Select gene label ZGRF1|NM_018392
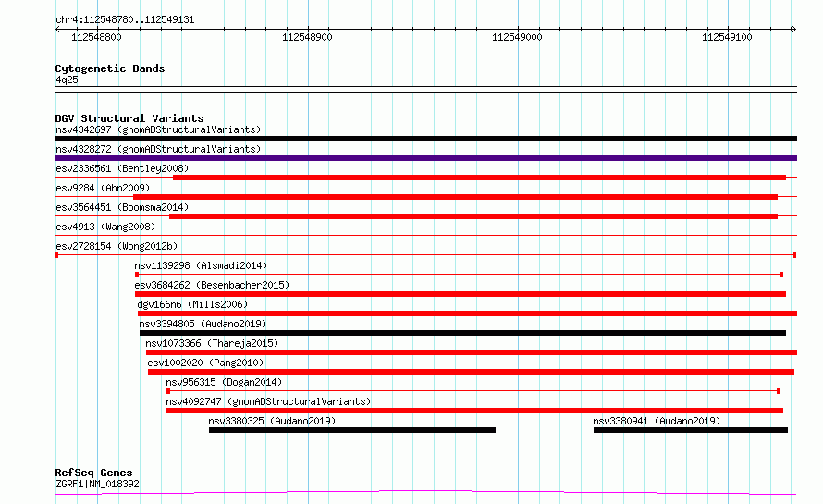The image size is (823, 504). click(98, 484)
